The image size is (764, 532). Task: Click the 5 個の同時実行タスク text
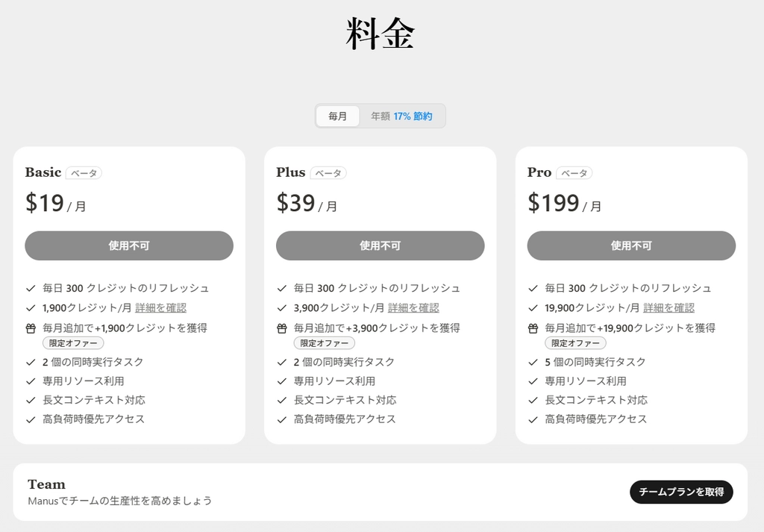point(595,362)
